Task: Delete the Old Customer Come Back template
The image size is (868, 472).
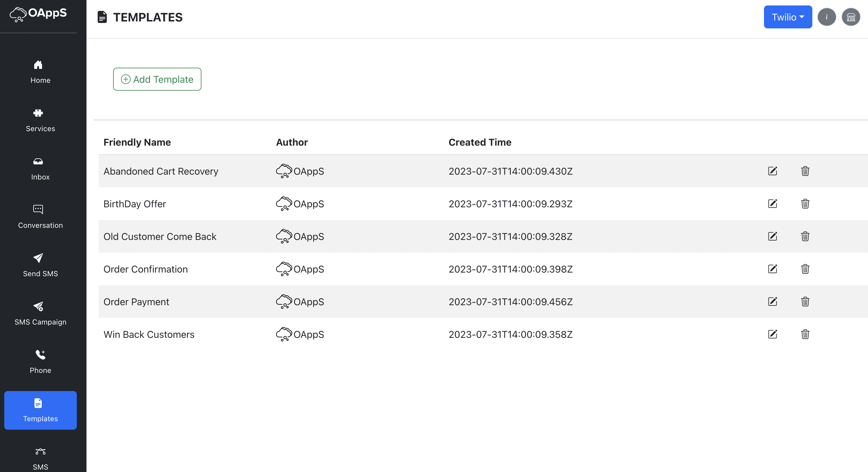Action: pyautogui.click(x=805, y=236)
